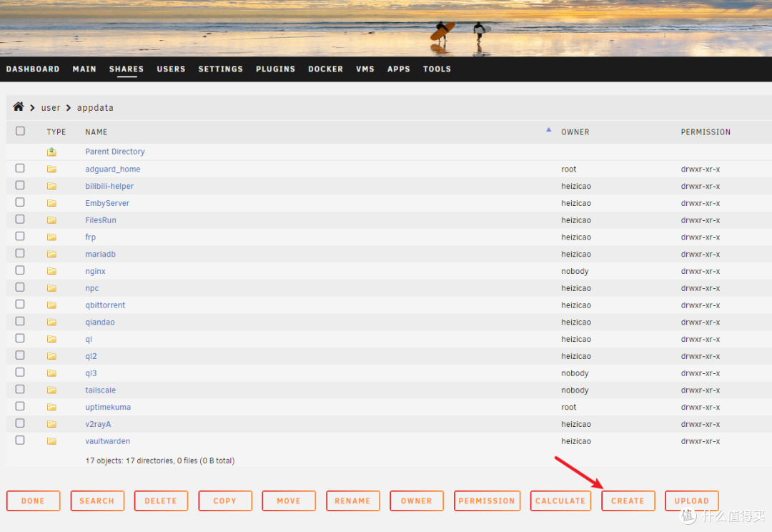Screen dimensions: 772x532
Task: Select the nginx row checkbox
Action: 20,270
